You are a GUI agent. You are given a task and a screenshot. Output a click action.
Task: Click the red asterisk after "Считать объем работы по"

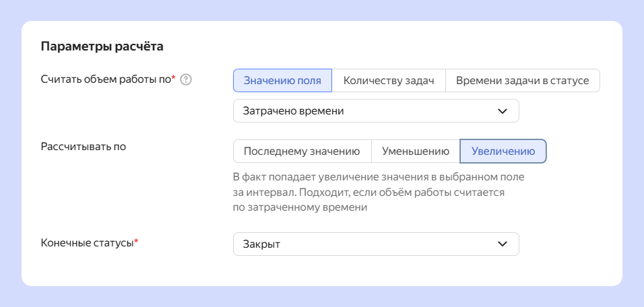click(173, 79)
